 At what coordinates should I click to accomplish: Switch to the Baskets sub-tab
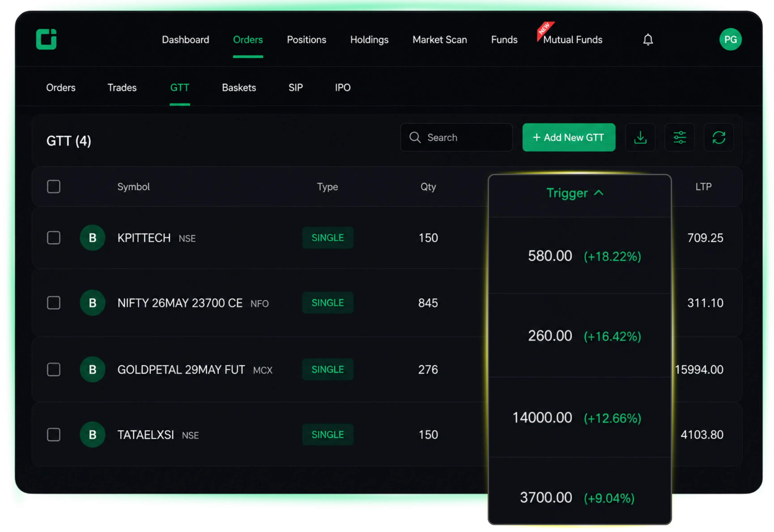[x=239, y=88]
